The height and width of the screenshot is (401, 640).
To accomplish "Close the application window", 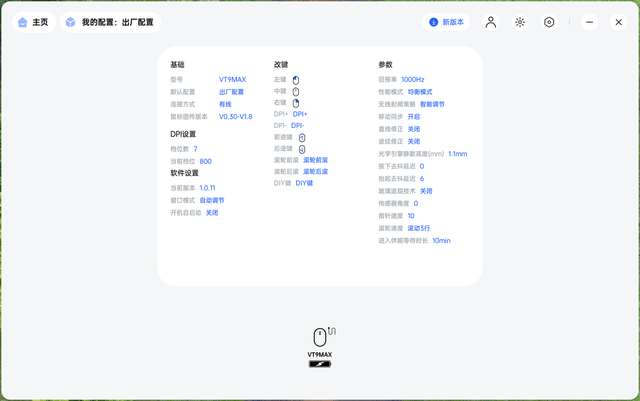I will tap(618, 22).
